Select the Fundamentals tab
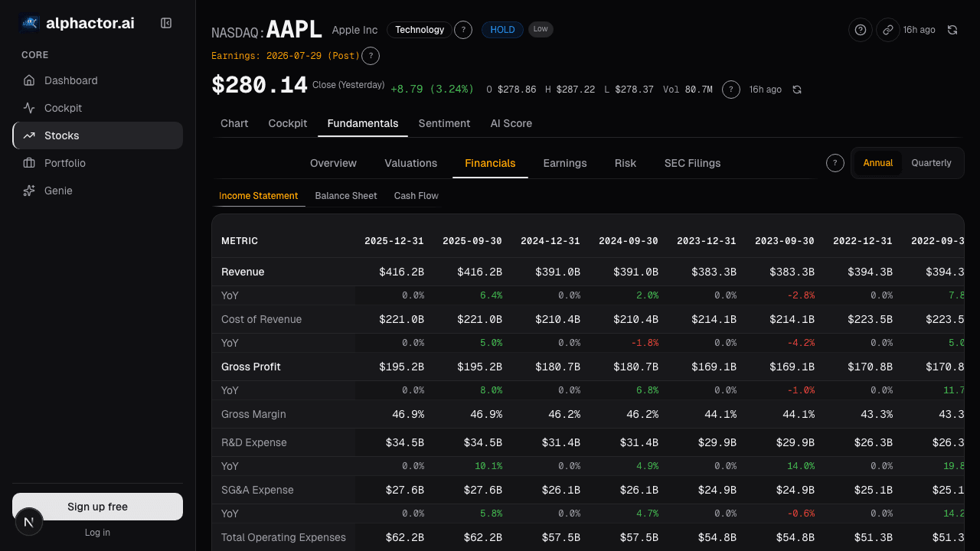Image resolution: width=980 pixels, height=551 pixels. click(363, 123)
